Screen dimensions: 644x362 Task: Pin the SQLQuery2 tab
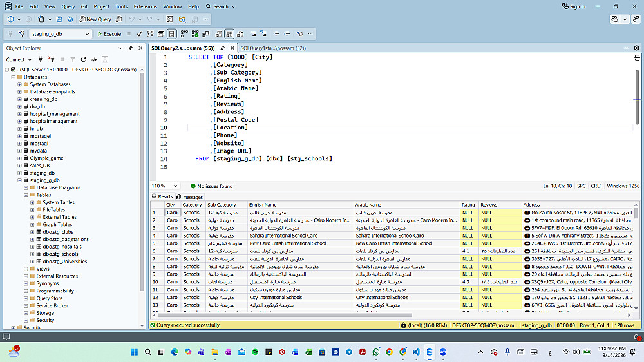(222, 48)
